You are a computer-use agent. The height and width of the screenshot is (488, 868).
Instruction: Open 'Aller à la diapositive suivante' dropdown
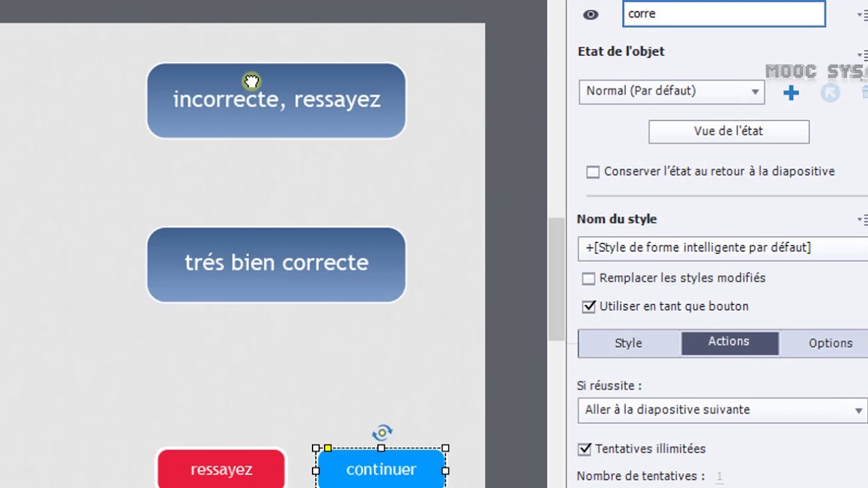(722, 410)
